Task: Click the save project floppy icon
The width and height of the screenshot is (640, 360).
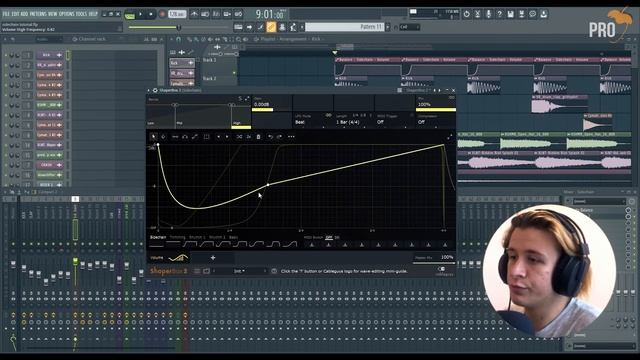Action: click(510, 14)
